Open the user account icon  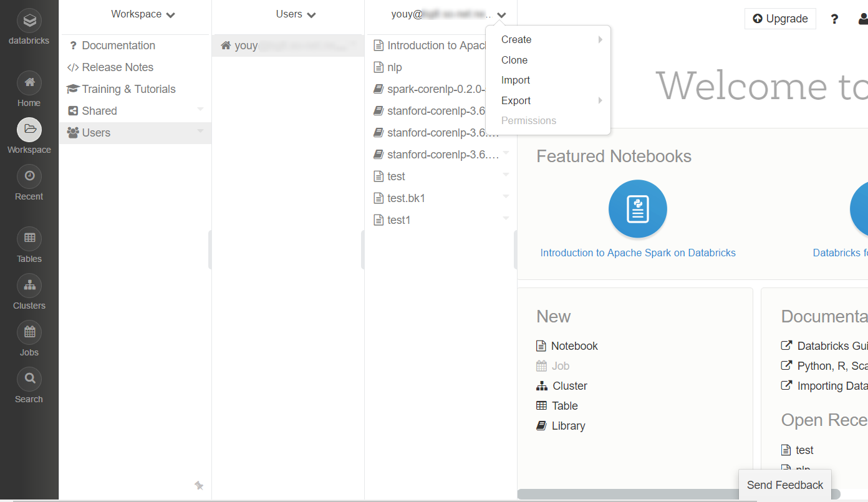864,19
